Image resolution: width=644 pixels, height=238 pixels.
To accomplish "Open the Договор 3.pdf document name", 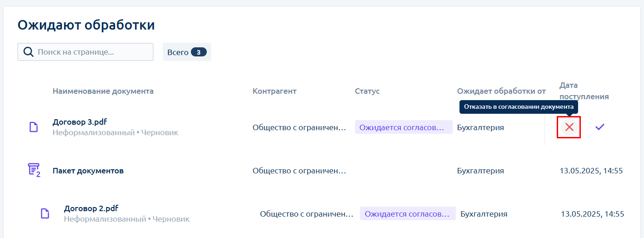I will point(80,122).
